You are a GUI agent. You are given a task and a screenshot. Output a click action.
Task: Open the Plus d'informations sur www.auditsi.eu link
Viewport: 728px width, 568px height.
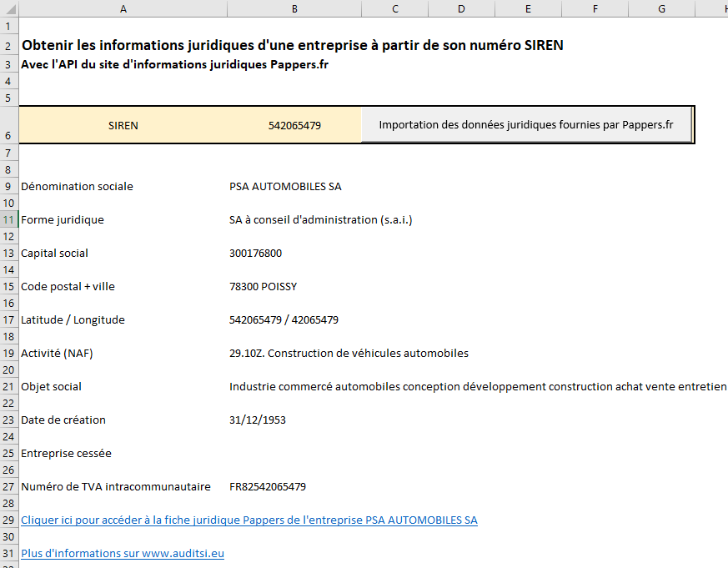(x=123, y=553)
